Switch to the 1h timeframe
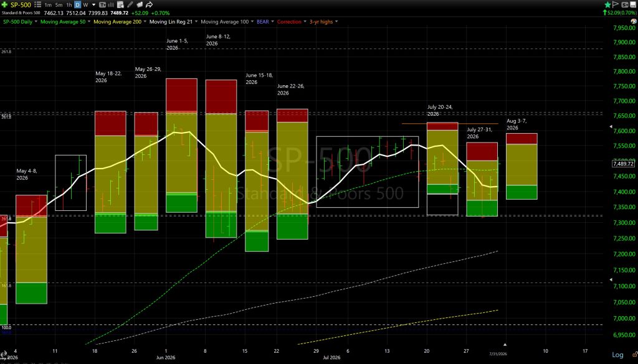Screen dimensions: 638x364 (x=69, y=5)
